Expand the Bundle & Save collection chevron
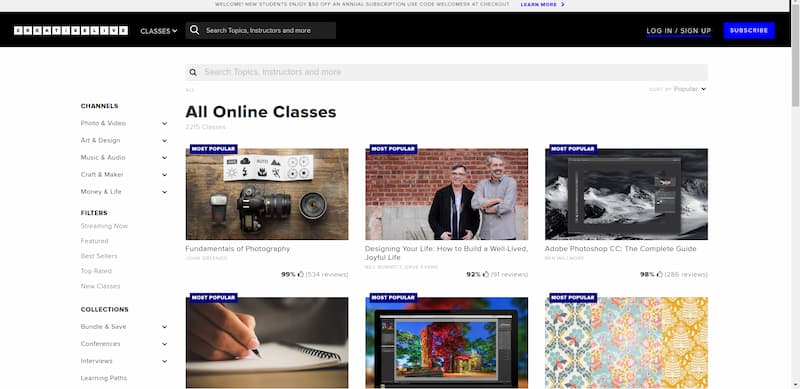800x389 pixels. coord(165,327)
